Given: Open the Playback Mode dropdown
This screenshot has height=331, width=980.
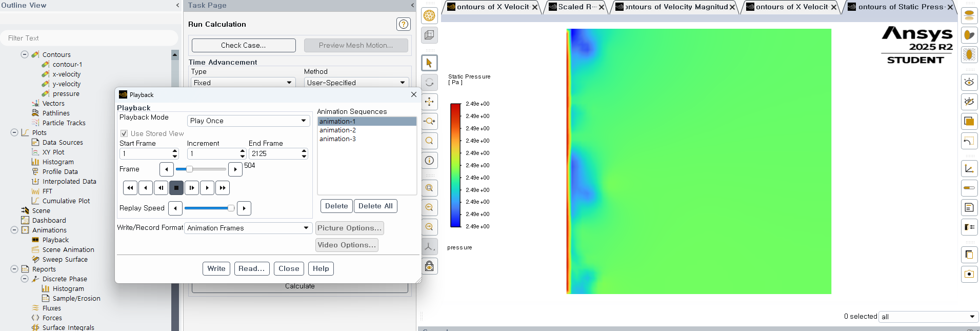Looking at the screenshot, I should [249, 121].
